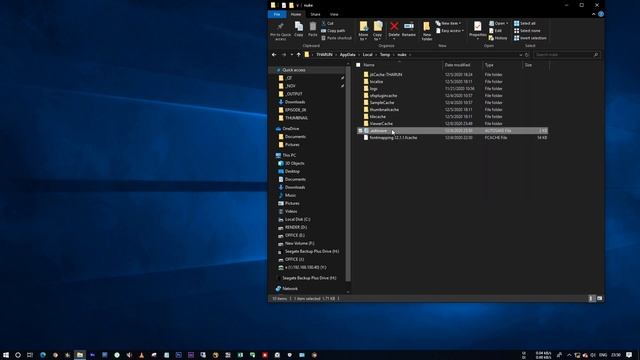Switch to the Home ribbon tab

point(296,14)
